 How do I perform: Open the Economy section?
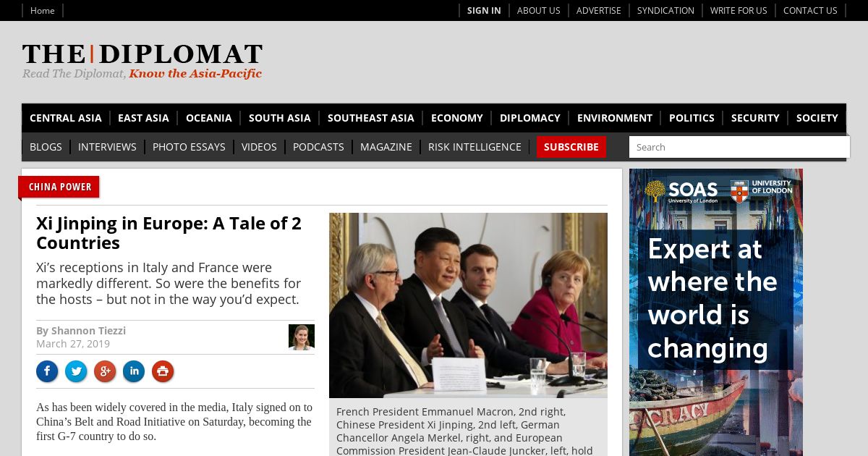[457, 118]
